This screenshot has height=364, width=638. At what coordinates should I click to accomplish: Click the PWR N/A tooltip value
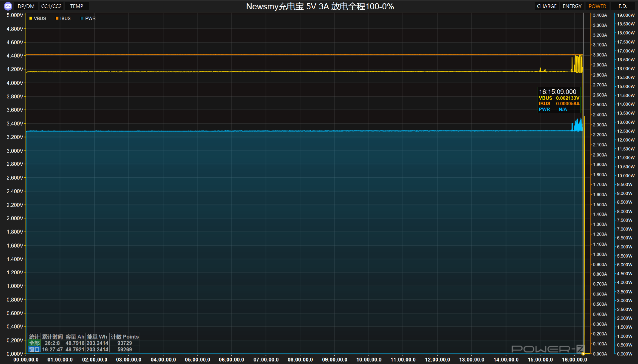553,109
